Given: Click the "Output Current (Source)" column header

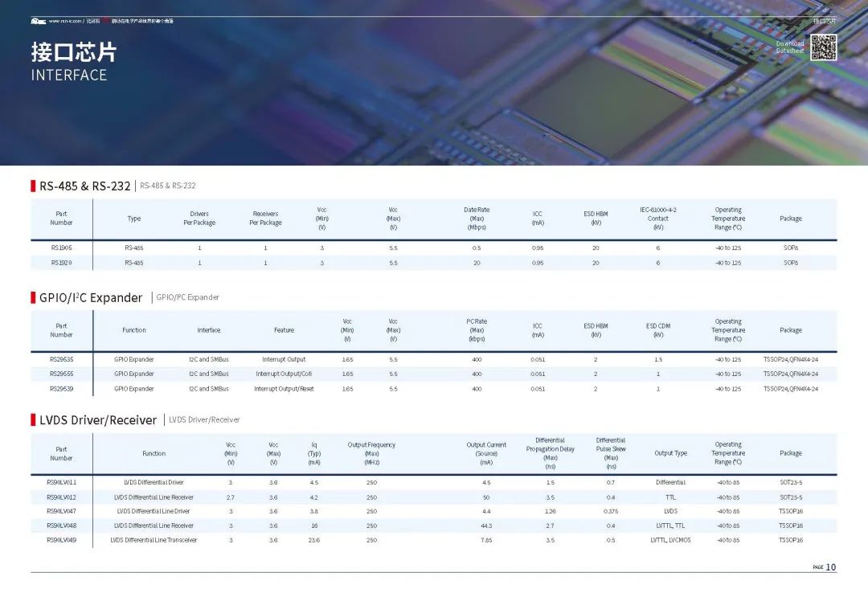Looking at the screenshot, I should [486, 454].
